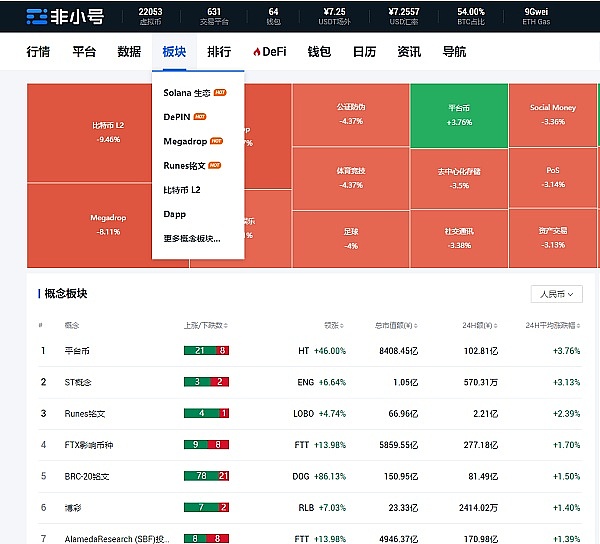Click LOBO +4.74% leading coin
The image size is (600, 544).
[320, 414]
